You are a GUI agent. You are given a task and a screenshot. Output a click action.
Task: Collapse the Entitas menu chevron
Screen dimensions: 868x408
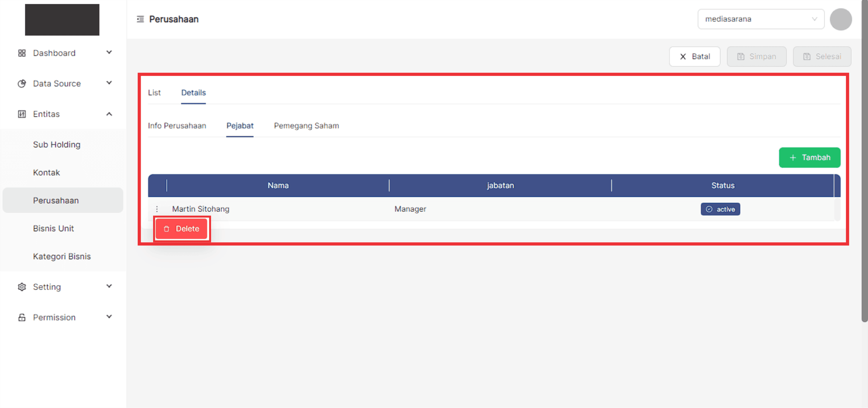pos(109,114)
